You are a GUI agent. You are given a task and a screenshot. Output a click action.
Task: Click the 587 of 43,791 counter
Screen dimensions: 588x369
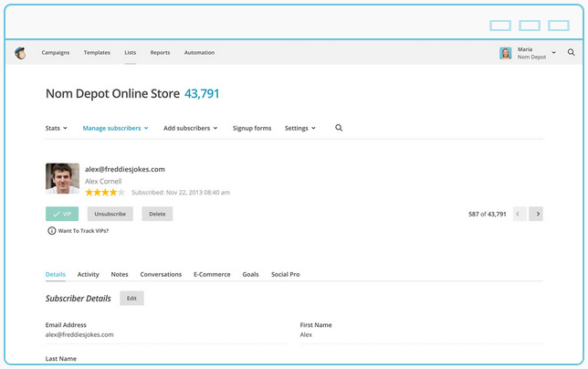pyautogui.click(x=488, y=214)
